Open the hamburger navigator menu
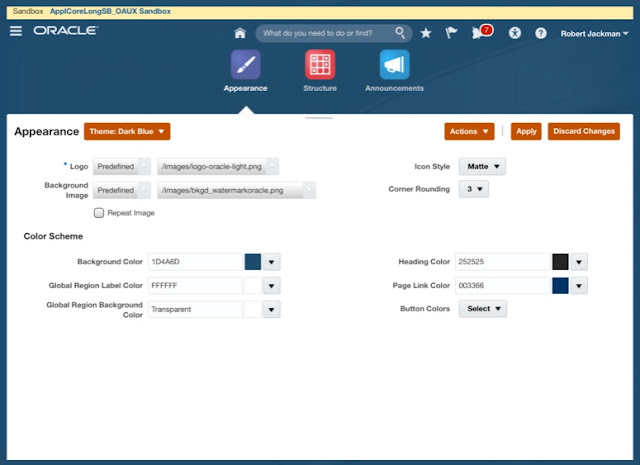 tap(16, 31)
